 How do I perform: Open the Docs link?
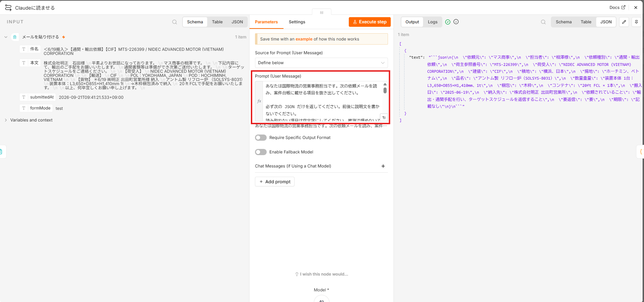(617, 8)
